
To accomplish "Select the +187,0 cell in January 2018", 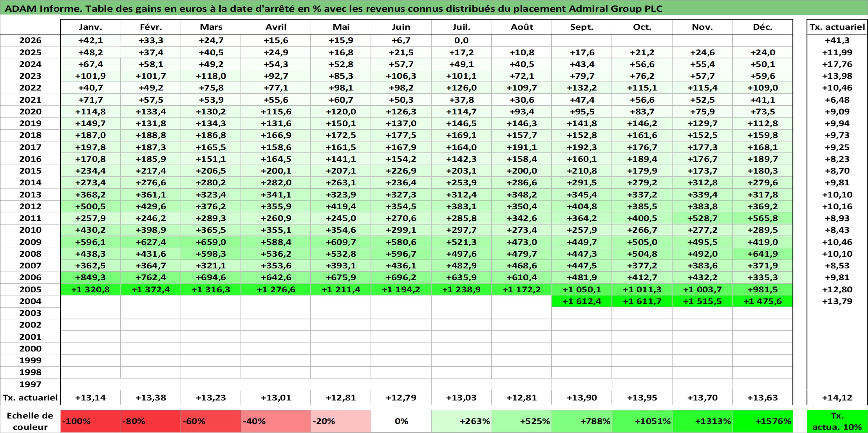I will coord(90,135).
